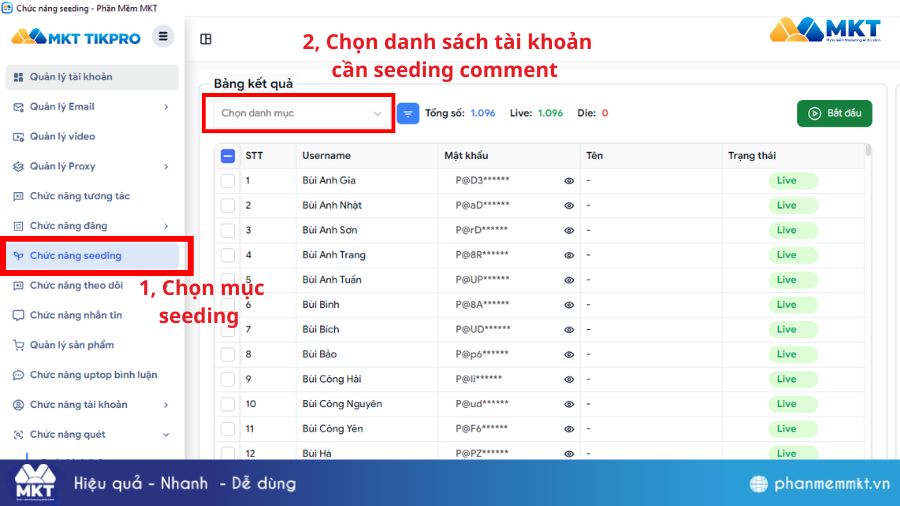Open Chức năng nhắn tin menu
Viewport: 900px width, 506px height.
tap(92, 316)
